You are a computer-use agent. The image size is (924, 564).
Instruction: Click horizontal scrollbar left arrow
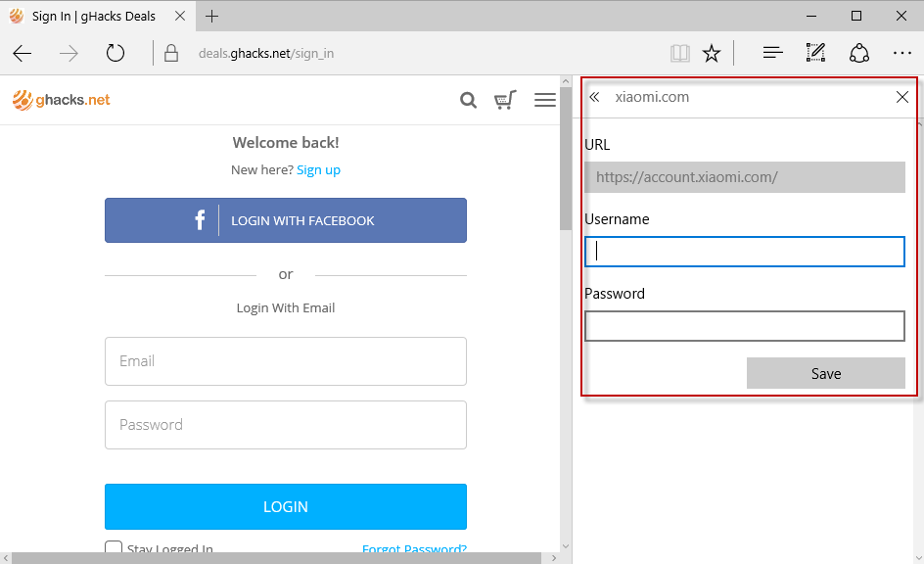(x=6, y=558)
